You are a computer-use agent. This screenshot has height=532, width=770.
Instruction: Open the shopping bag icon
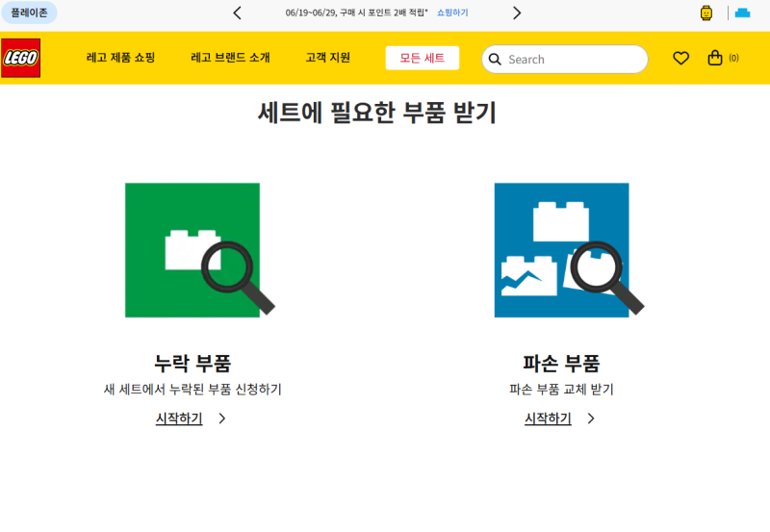click(x=714, y=58)
